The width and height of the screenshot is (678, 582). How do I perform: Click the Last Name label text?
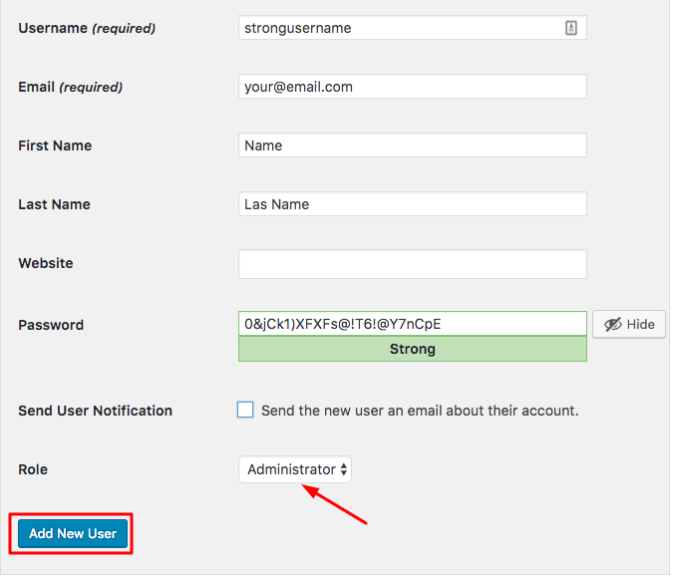(x=54, y=205)
